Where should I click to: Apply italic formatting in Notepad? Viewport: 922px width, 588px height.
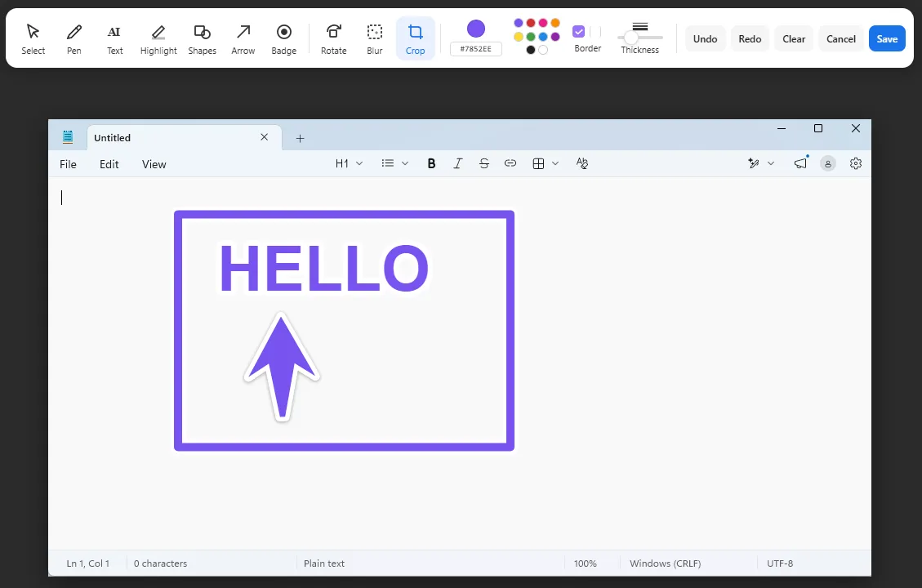[457, 163]
